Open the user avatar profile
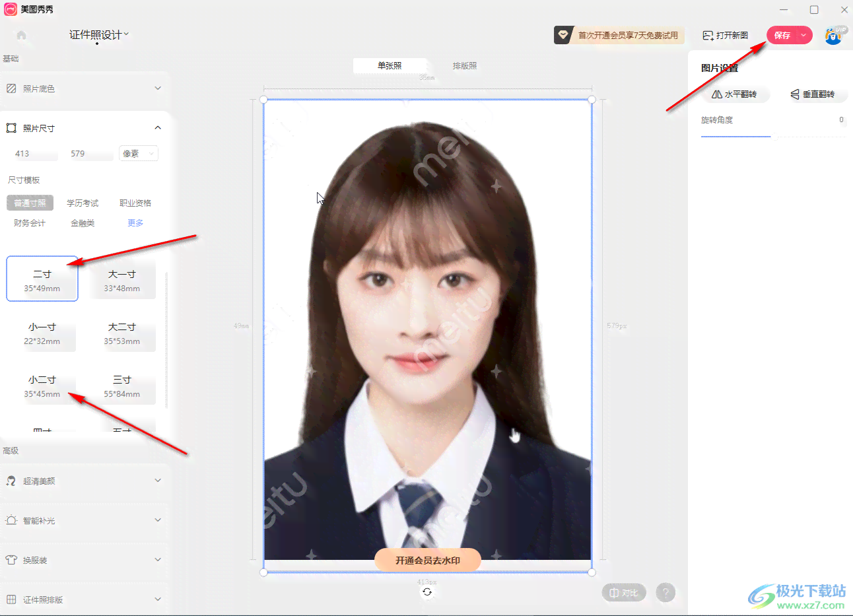The height and width of the screenshot is (616, 853). pos(835,35)
